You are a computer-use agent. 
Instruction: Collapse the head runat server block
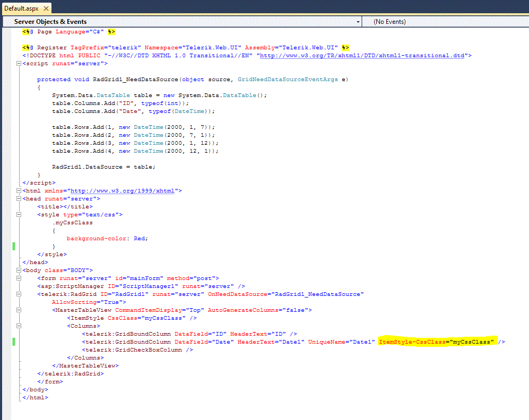tap(19, 199)
